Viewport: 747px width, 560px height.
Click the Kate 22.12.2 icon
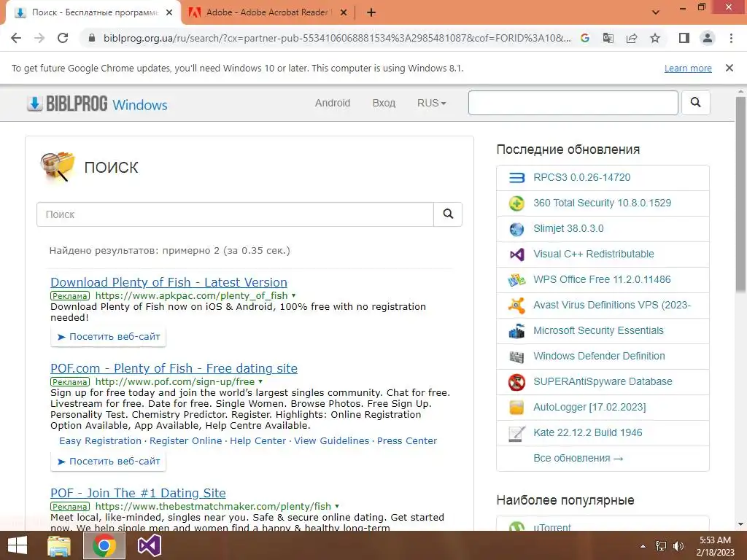(x=516, y=433)
